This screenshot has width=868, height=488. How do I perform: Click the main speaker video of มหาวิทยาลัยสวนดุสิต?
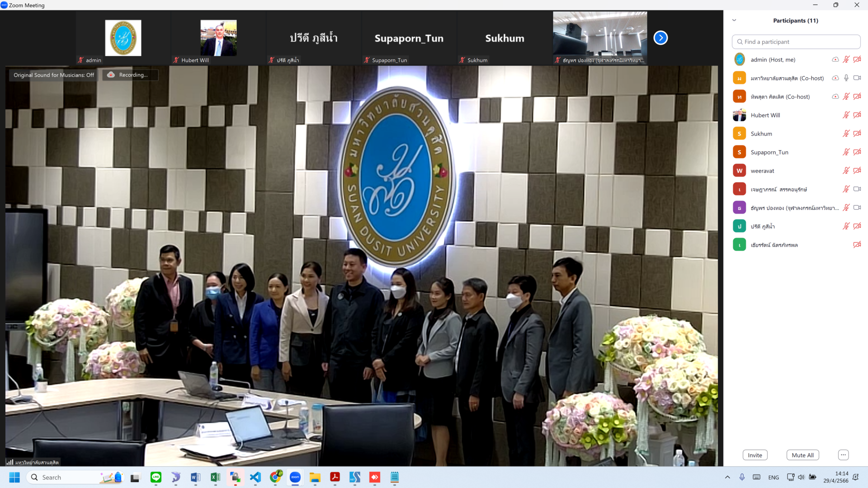(x=361, y=266)
